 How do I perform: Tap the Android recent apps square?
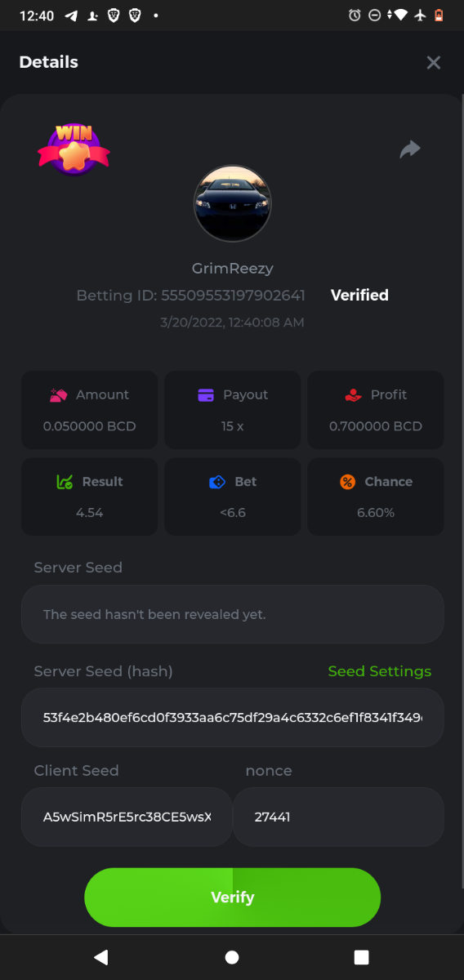pos(361,957)
